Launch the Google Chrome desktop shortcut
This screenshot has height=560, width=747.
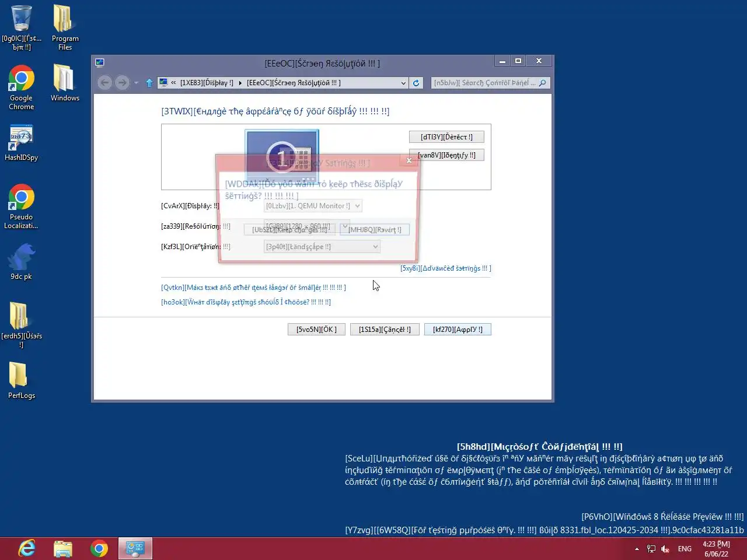pyautogui.click(x=22, y=87)
